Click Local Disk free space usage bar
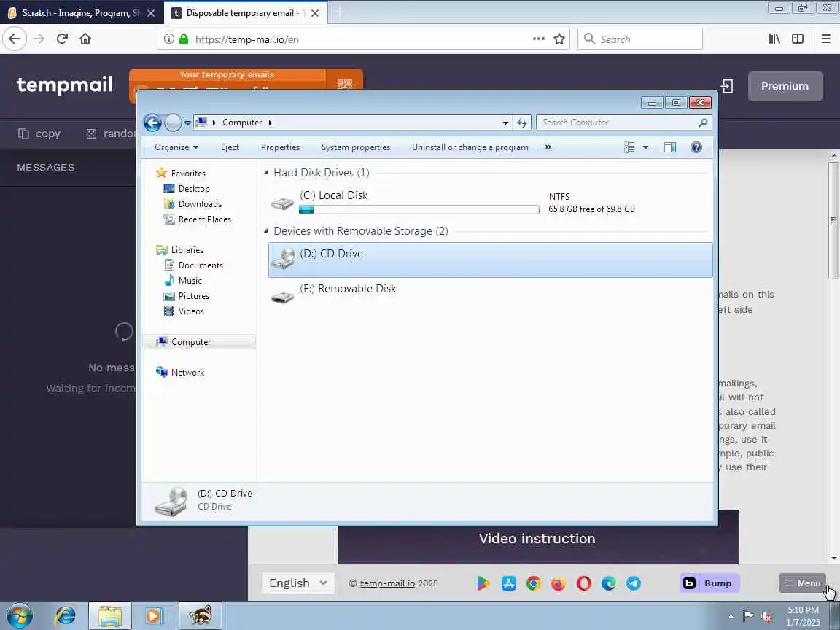The image size is (840, 630). [x=419, y=210]
